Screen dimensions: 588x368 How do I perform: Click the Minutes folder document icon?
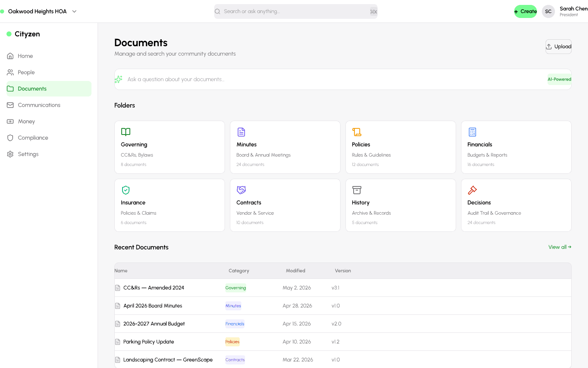(241, 132)
